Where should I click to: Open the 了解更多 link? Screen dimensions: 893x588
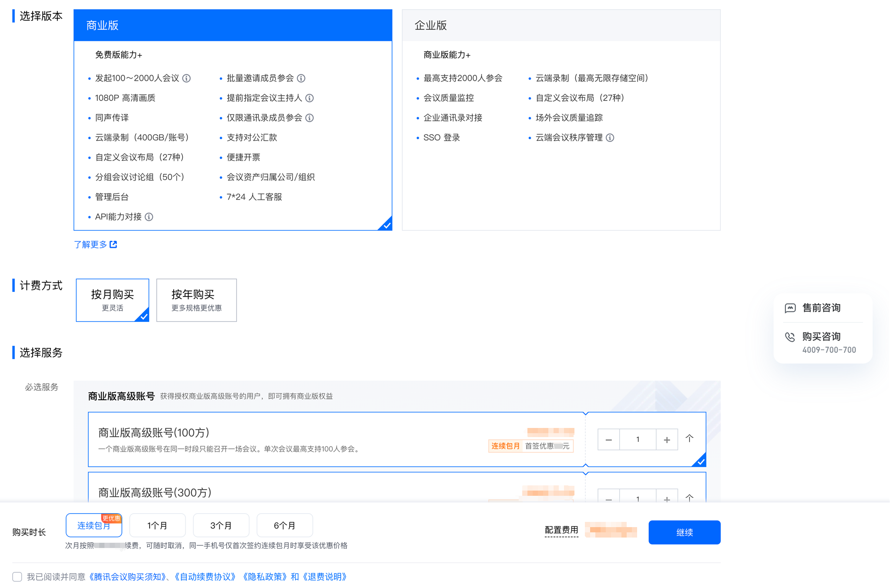90,244
